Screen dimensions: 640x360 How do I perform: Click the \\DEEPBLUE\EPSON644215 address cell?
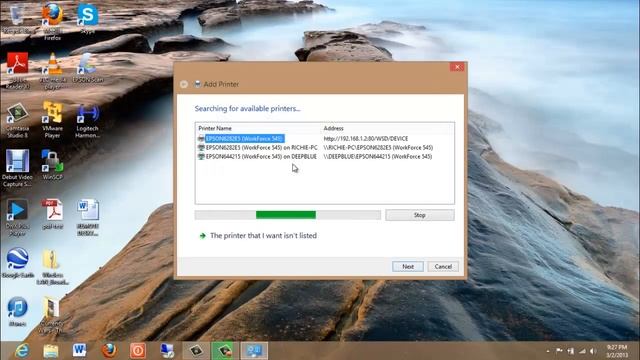click(x=378, y=156)
